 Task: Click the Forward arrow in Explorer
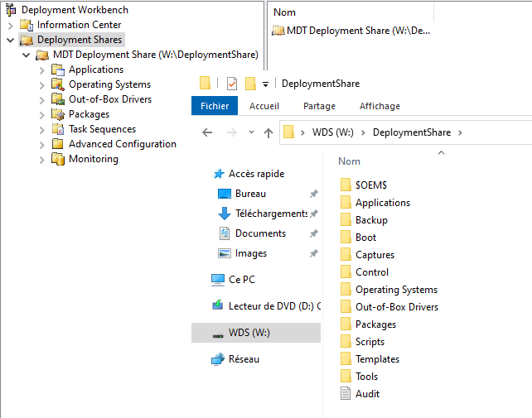click(x=232, y=132)
